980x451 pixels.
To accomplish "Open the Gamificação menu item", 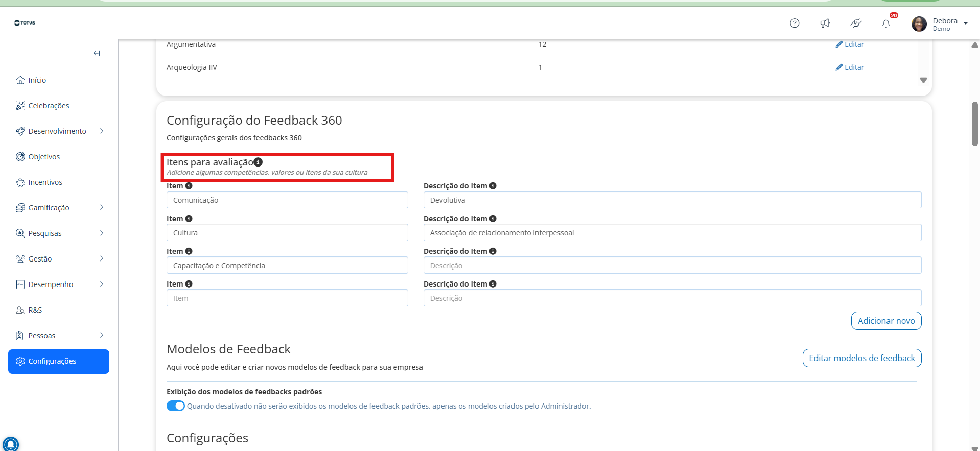I will point(49,208).
